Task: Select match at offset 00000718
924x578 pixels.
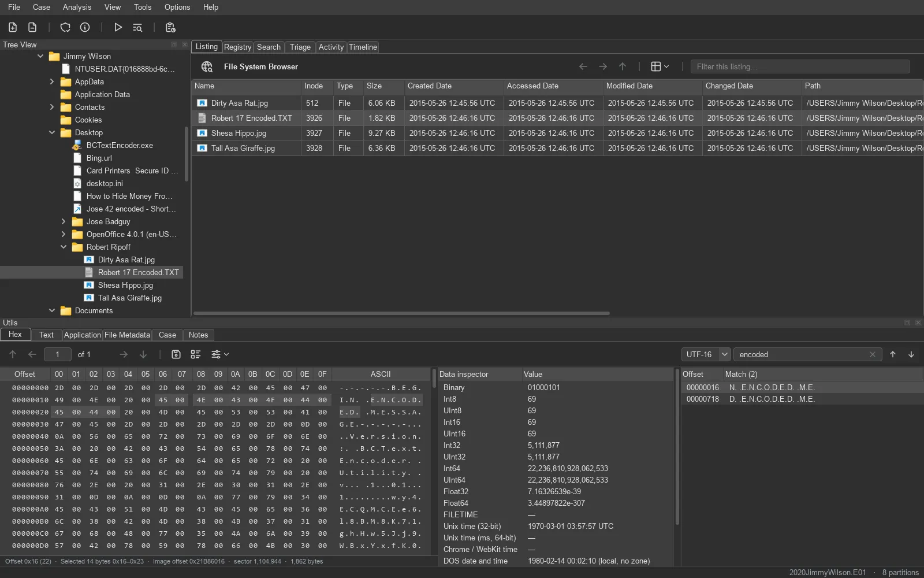Action: coord(802,399)
